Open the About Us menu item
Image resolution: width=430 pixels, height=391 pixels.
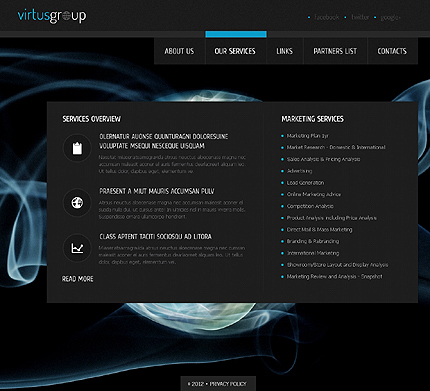(x=179, y=51)
